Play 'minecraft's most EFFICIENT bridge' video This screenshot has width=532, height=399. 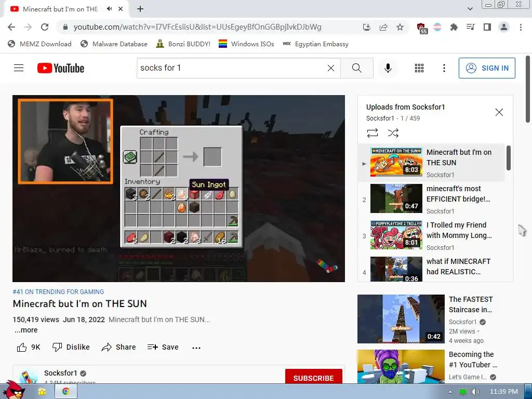[x=431, y=199]
